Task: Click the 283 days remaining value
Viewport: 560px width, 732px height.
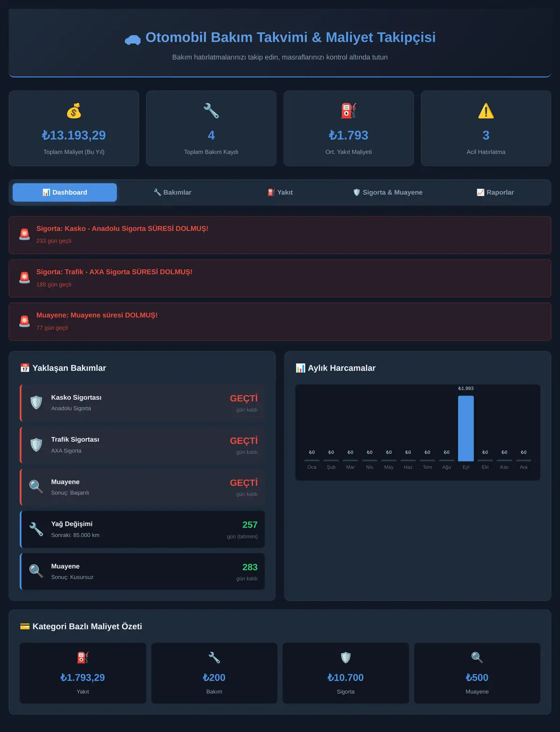Action: tap(250, 567)
